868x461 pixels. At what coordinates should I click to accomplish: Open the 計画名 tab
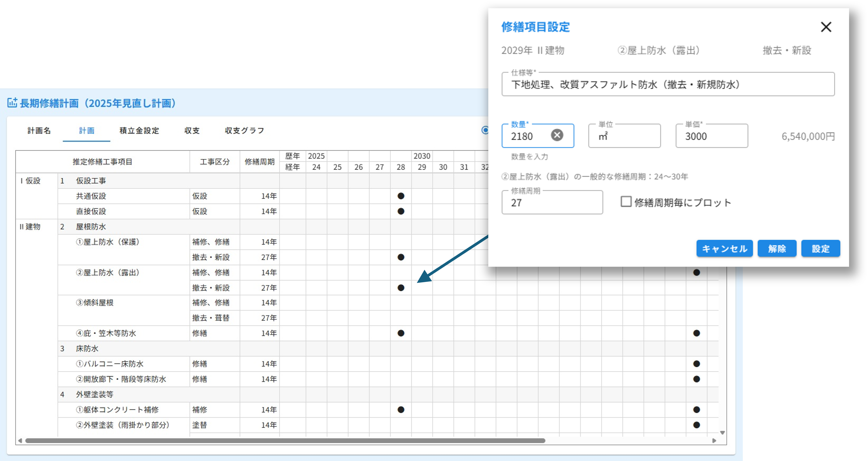click(x=39, y=130)
